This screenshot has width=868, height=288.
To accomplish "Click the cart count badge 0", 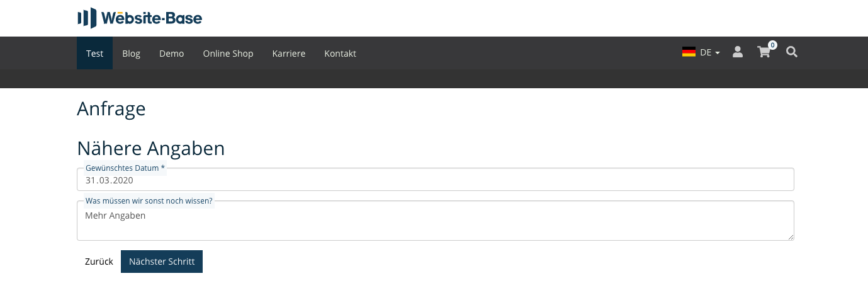I will point(772,45).
